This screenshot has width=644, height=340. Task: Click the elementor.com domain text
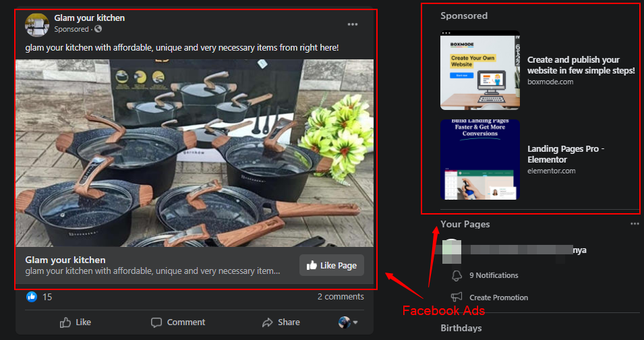pos(551,171)
